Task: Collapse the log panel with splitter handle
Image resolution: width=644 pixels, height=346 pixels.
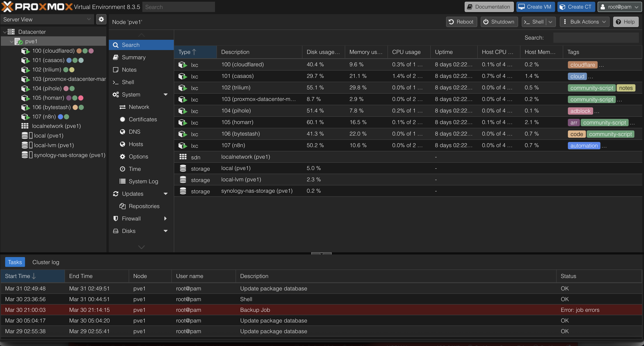Action: coord(321,253)
